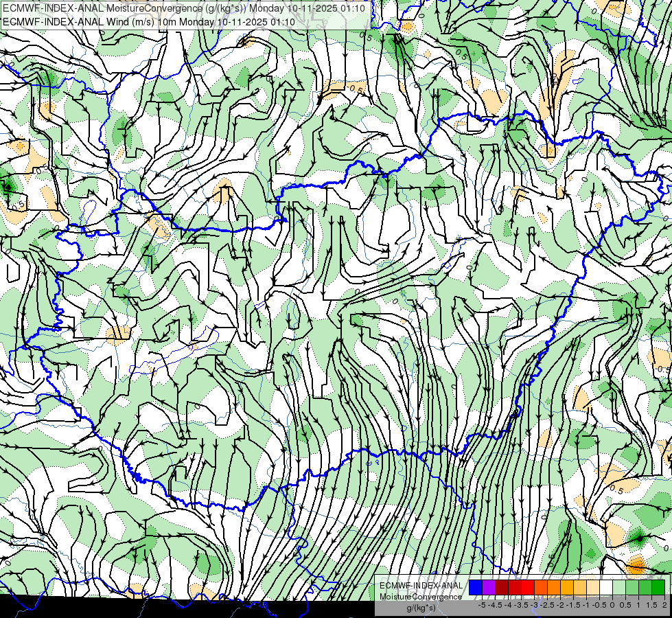Click the light green swatch 0.5 to 1
Screen dimensions: 672x618
click(632, 588)
